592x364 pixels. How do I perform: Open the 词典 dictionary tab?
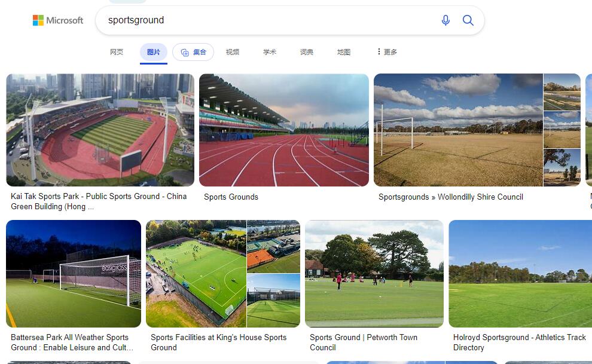[307, 52]
